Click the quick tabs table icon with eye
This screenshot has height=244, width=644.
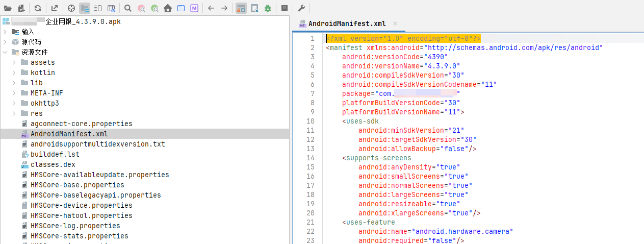tap(111, 8)
